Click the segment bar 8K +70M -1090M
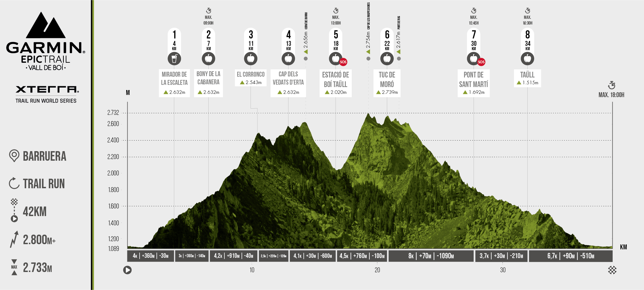Viewport: 644px width, 290px height. [x=431, y=256]
